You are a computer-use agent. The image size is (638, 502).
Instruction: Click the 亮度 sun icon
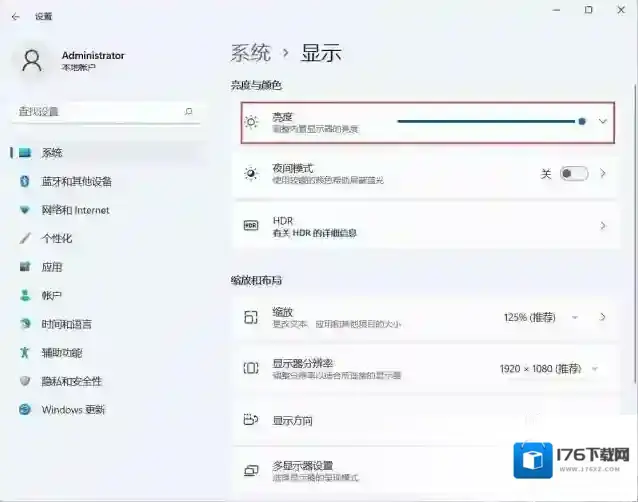[x=251, y=122]
